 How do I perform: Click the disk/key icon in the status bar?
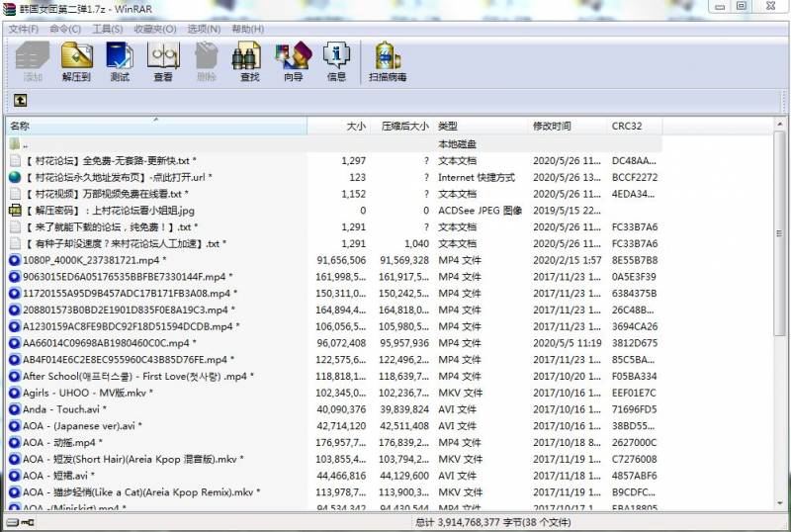pos(21,522)
